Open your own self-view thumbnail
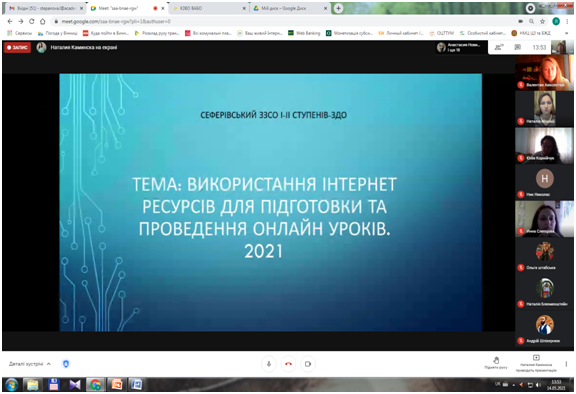The width and height of the screenshot is (576, 394). tap(561, 47)
